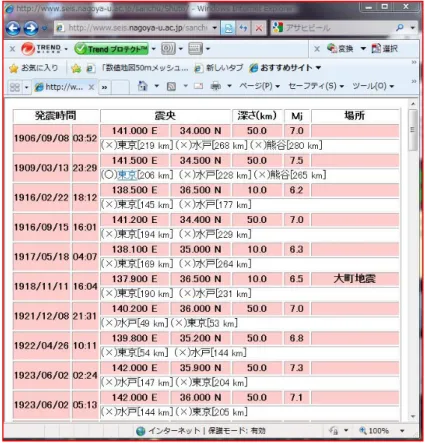
Task: Click the read mail icon
Action: pos(199,86)
